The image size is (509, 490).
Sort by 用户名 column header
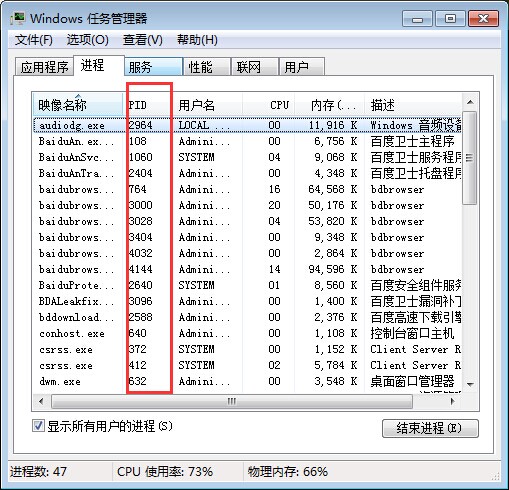[x=209, y=105]
